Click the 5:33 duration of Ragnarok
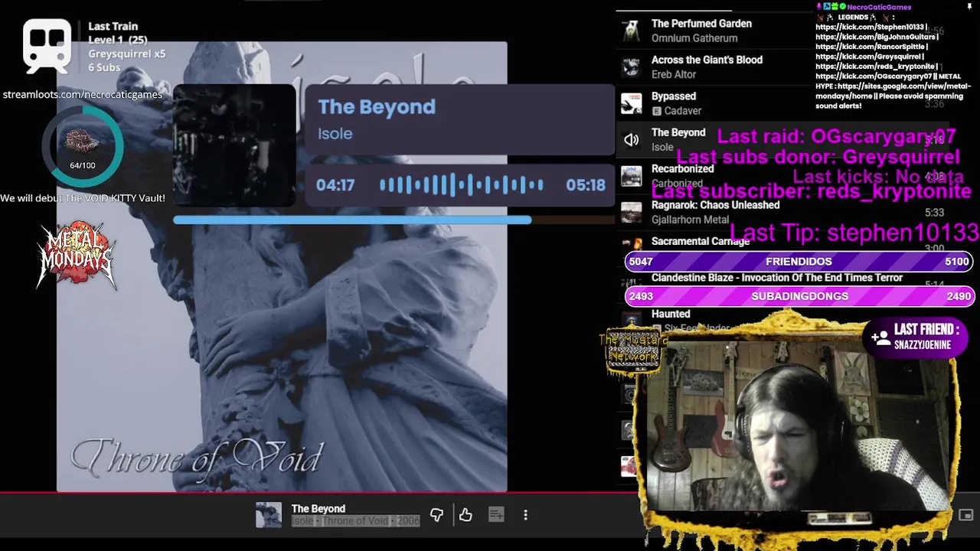The width and height of the screenshot is (980, 551). (x=934, y=213)
